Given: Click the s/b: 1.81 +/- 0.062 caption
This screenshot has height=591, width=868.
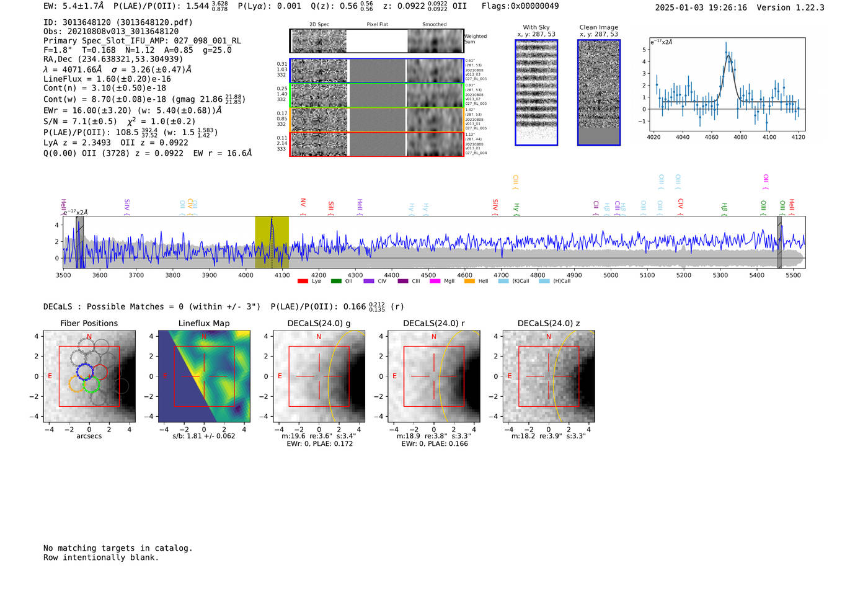Looking at the screenshot, I should (204, 436).
